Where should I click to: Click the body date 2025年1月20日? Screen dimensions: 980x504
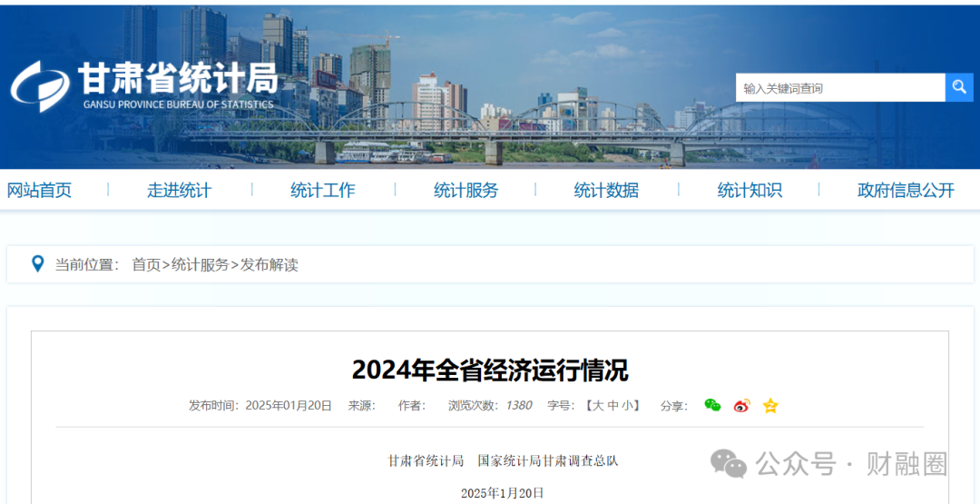point(503,493)
